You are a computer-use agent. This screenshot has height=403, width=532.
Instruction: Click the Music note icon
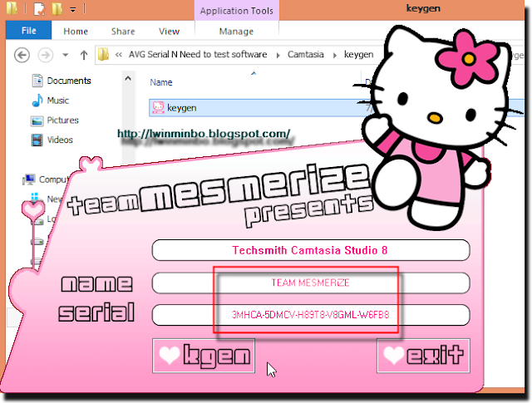pos(37,101)
